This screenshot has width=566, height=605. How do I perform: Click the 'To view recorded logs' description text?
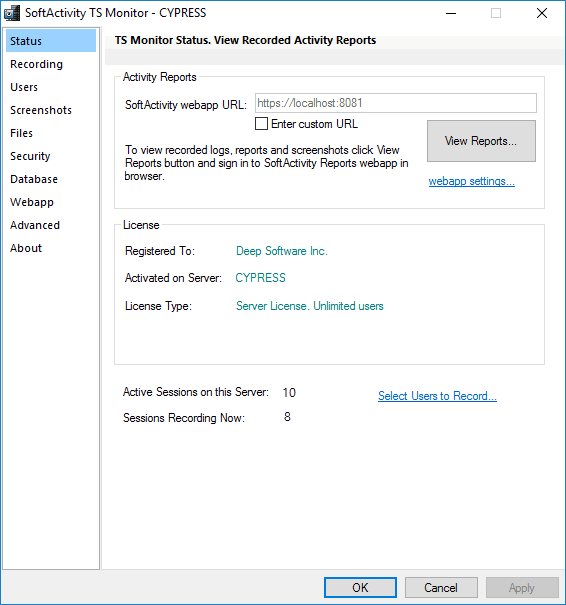pos(267,163)
